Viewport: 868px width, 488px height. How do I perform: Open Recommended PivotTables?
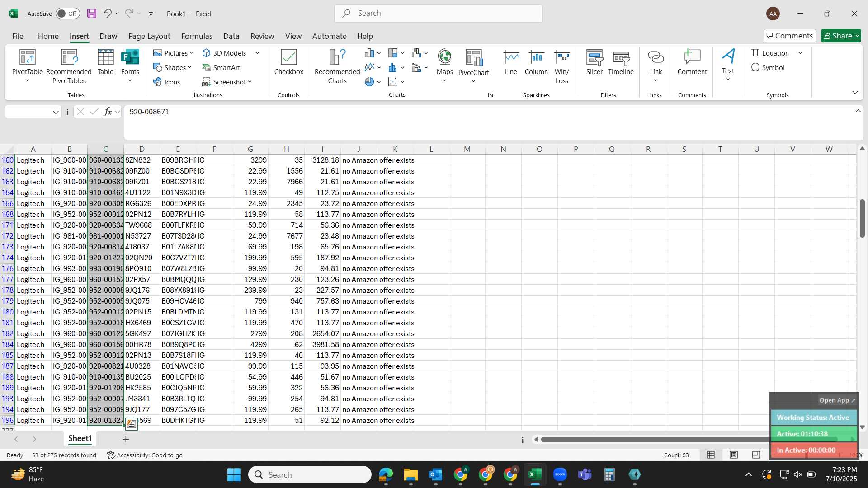point(69,66)
